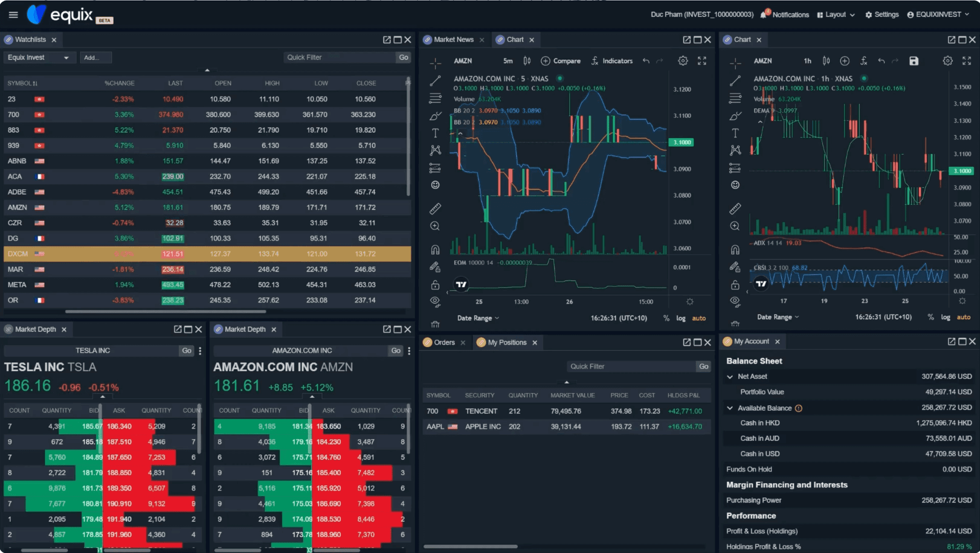Click watchlist horizontal scrollbar

(165, 311)
